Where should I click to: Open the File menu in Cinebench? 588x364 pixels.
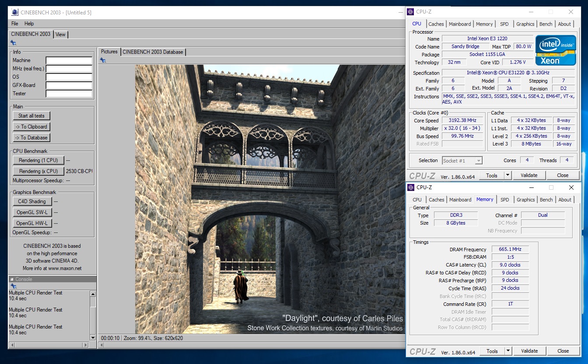pyautogui.click(x=15, y=24)
